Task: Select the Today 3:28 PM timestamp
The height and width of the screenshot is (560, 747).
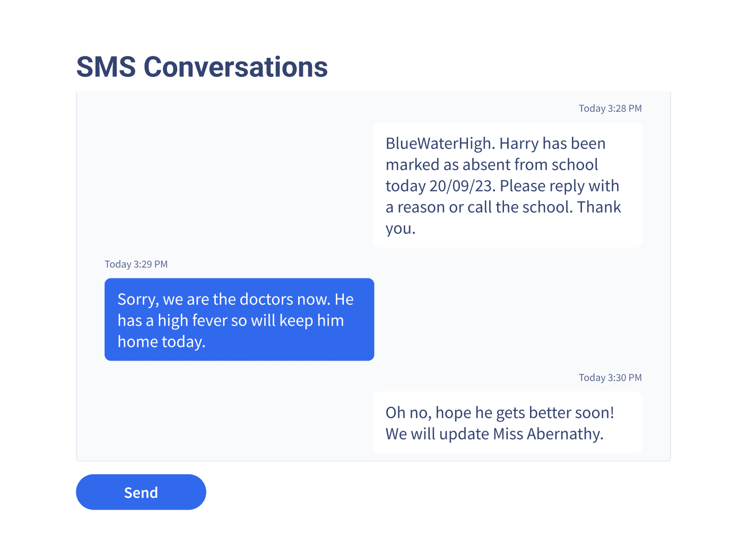Action: coord(610,109)
